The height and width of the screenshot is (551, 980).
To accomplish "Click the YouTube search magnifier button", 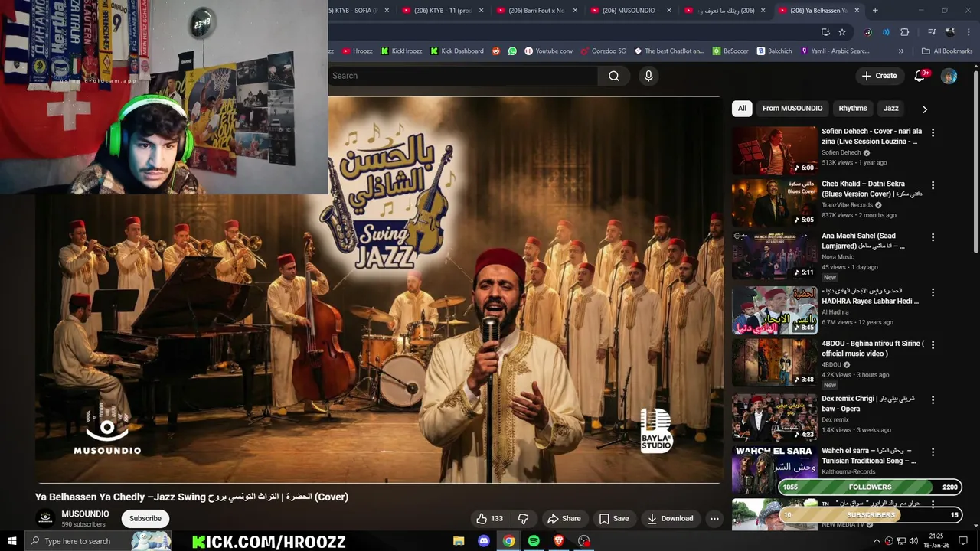I will point(614,76).
